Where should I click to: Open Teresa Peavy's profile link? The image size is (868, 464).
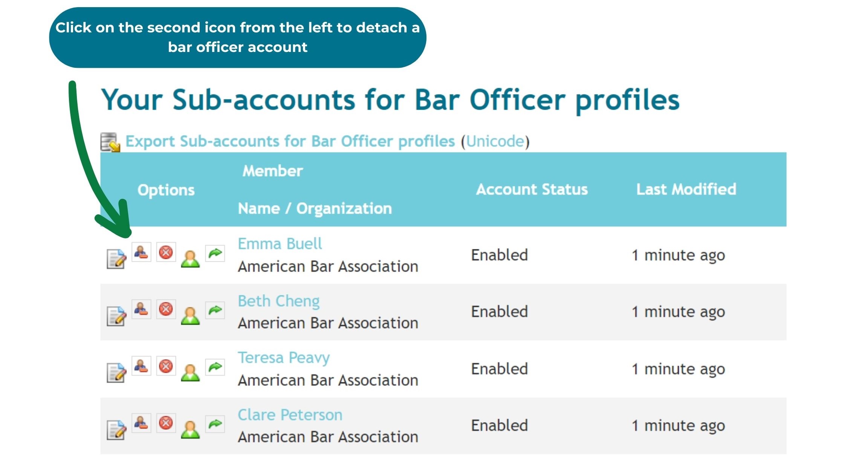[283, 357]
